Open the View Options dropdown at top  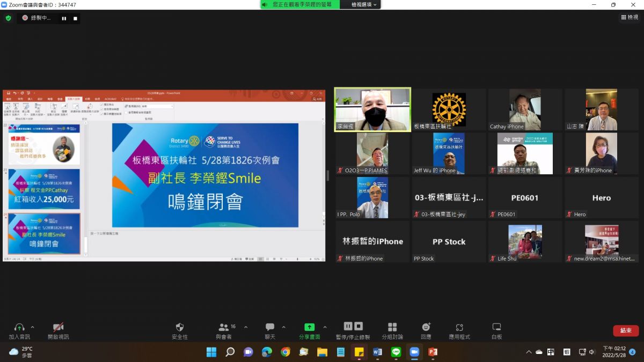[x=364, y=4]
